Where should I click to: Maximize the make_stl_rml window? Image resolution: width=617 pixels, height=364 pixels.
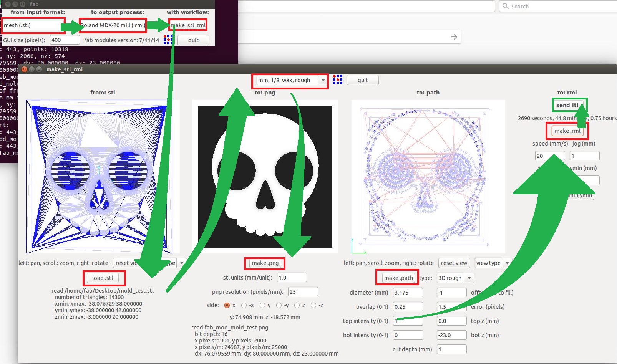tap(39, 69)
